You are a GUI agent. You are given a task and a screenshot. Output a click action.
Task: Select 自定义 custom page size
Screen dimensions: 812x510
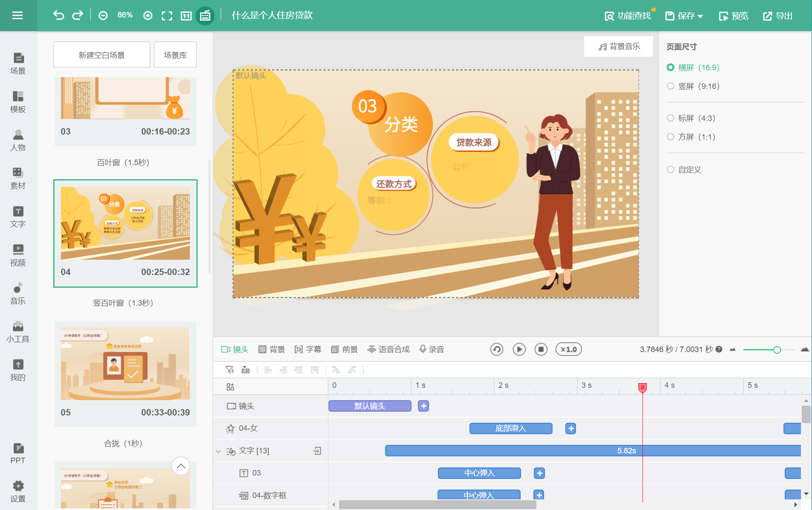pyautogui.click(x=684, y=169)
